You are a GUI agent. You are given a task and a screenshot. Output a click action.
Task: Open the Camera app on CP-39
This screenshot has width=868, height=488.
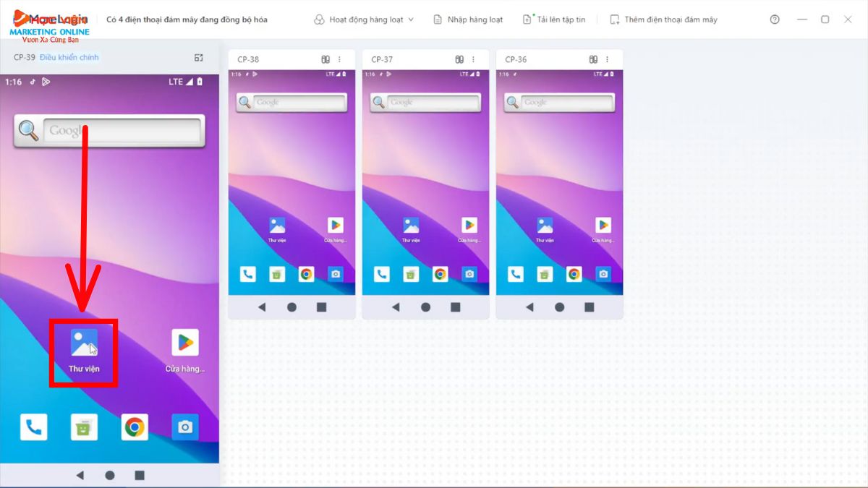[x=185, y=427]
